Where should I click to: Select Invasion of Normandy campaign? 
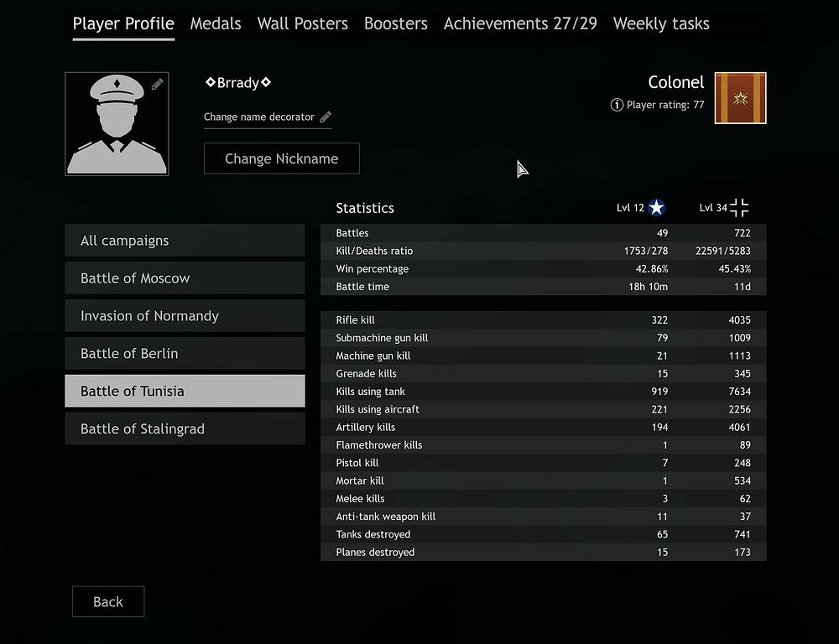(x=185, y=315)
